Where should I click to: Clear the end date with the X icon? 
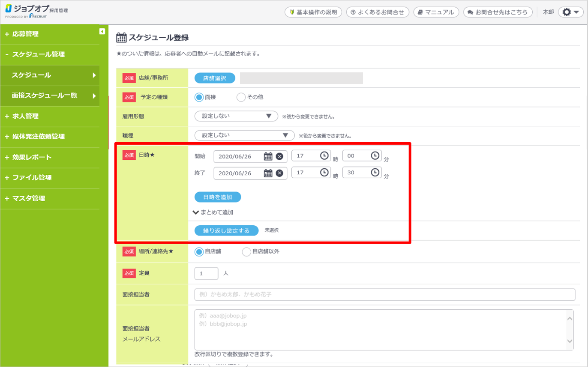coord(279,173)
